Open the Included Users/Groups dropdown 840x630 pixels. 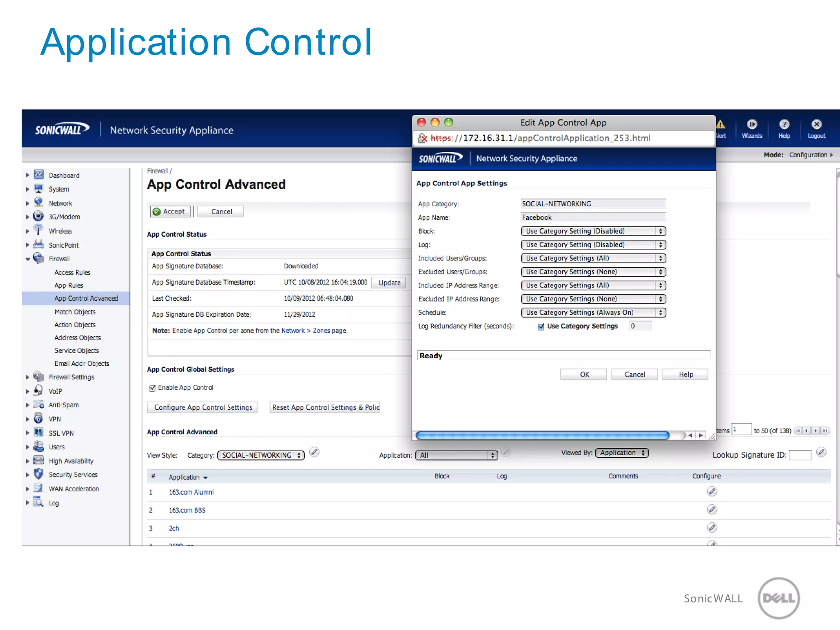593,258
